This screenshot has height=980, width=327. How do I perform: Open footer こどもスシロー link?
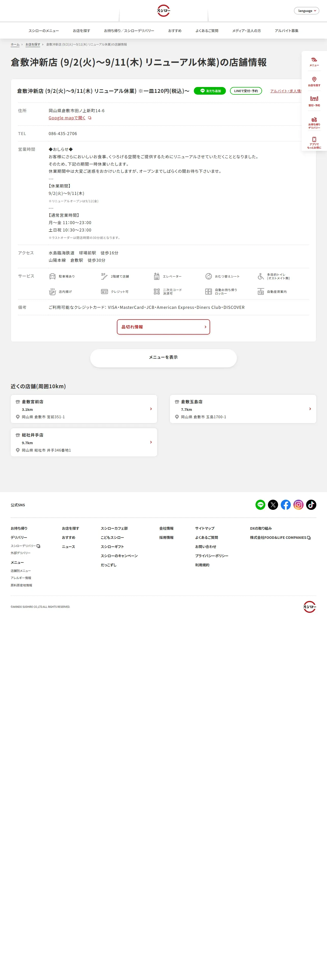click(x=112, y=538)
